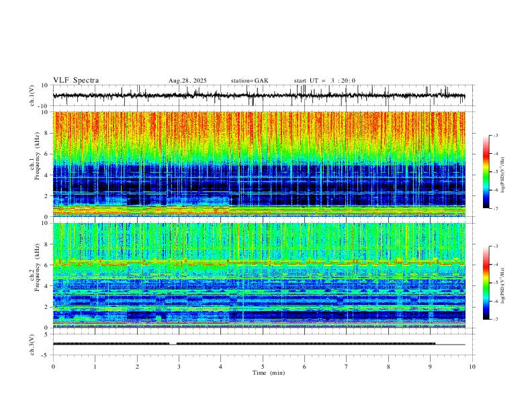This screenshot has width=532, height=411.
Task: Click time axis tick label "2"
Action: click(137, 367)
